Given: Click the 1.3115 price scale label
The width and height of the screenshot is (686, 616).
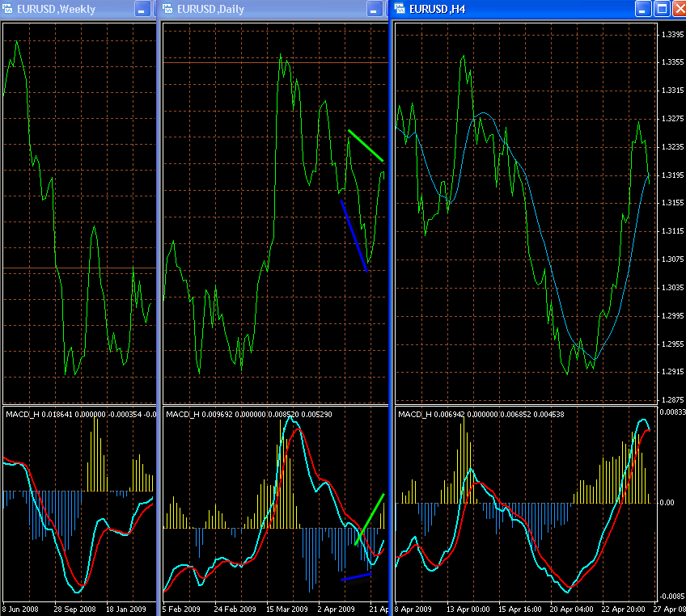Looking at the screenshot, I should [673, 231].
